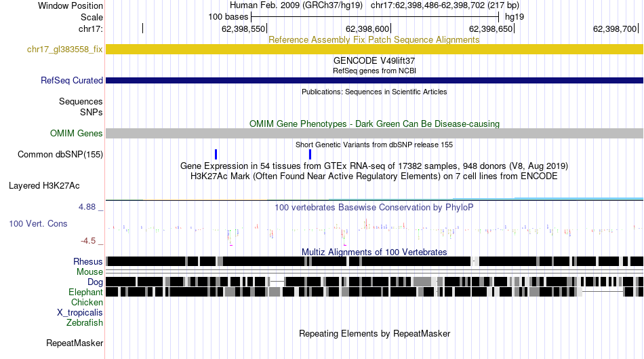Click Short Genetic Variants from dbSNP title
The height and width of the screenshot is (359, 644).
(x=374, y=145)
